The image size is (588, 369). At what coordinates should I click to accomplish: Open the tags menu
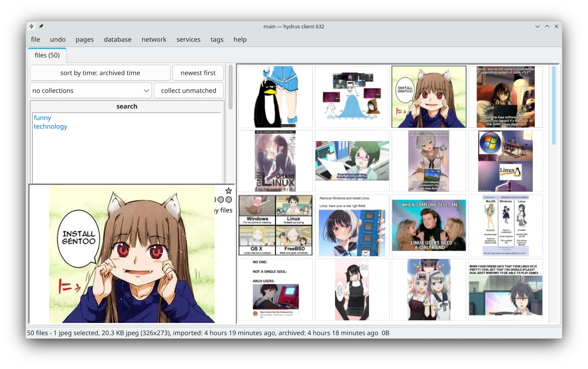[217, 39]
